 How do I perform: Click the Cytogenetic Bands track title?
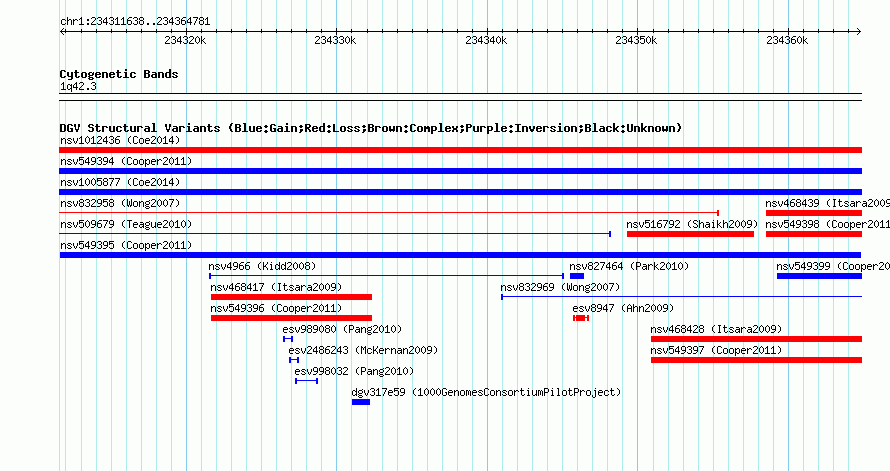coord(119,74)
